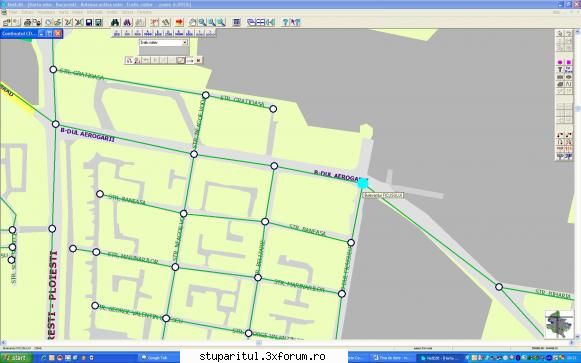The width and height of the screenshot is (581, 363).
Task: Click the bottom-right icon of the right palette
Action: 568,156
